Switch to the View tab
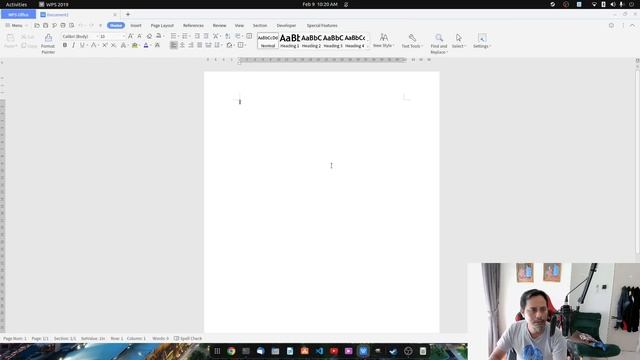This screenshot has height=360, width=640. click(x=239, y=25)
